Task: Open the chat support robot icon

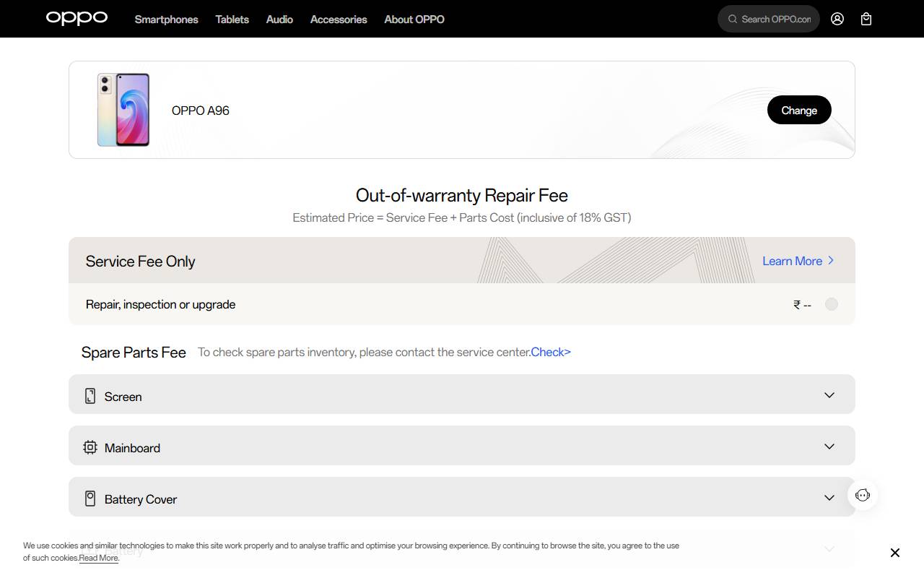Action: [x=863, y=495]
